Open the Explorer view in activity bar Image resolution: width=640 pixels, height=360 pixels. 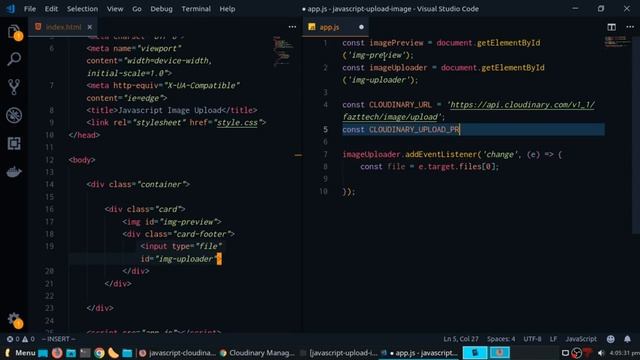[x=14, y=32]
